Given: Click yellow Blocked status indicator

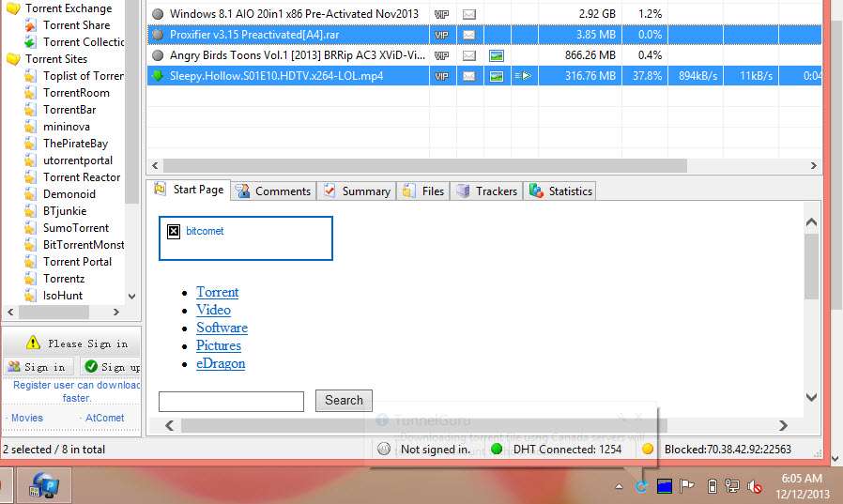Looking at the screenshot, I should (648, 450).
